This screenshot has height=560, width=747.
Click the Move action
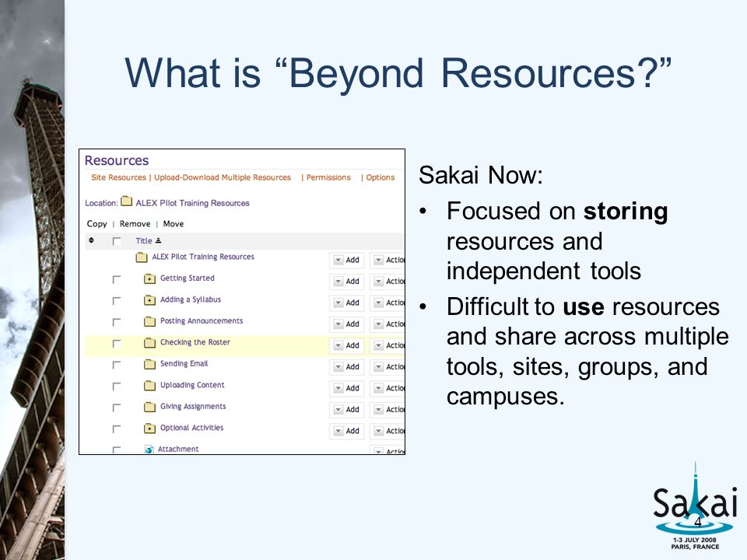[174, 224]
